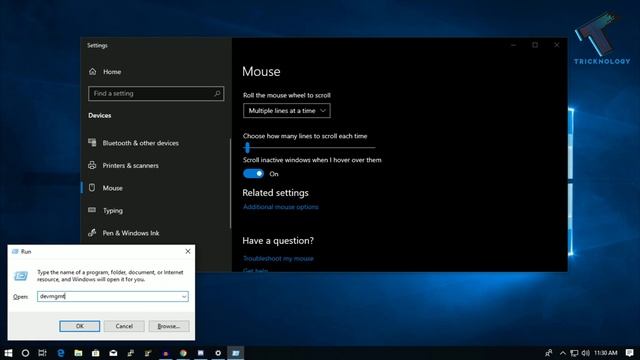Select the active Run window taskbar icon

[x=236, y=353]
